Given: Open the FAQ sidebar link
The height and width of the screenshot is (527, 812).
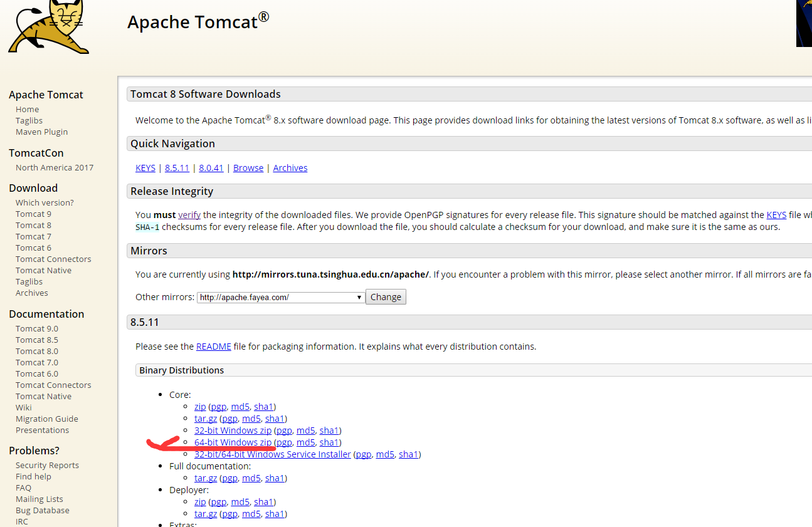Looking at the screenshot, I should pyautogui.click(x=23, y=488).
